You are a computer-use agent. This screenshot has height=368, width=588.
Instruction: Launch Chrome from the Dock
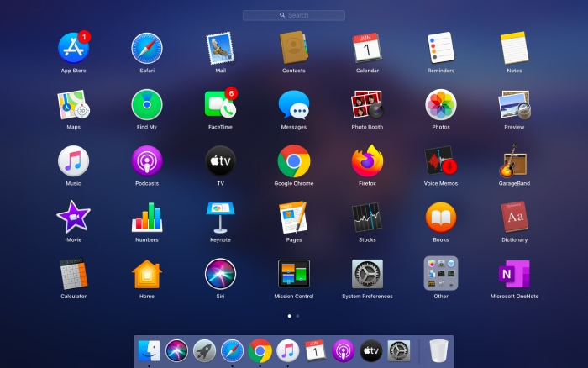point(260,351)
